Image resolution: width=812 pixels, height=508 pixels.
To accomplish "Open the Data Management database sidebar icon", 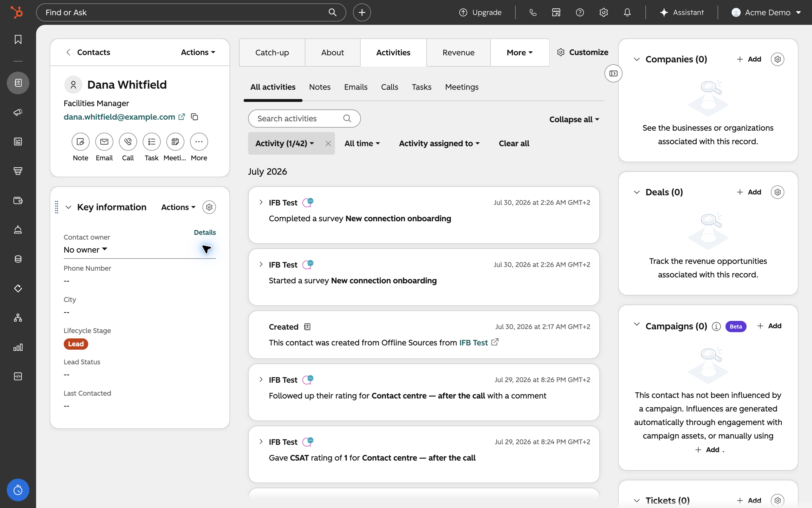I will tap(18, 259).
